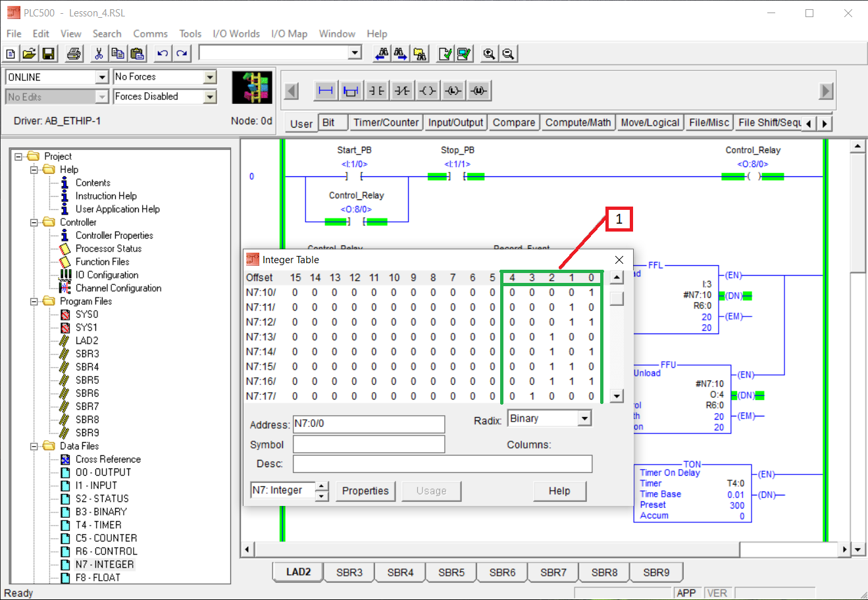
Task: Open the Forces Disabled dropdown
Action: [210, 97]
